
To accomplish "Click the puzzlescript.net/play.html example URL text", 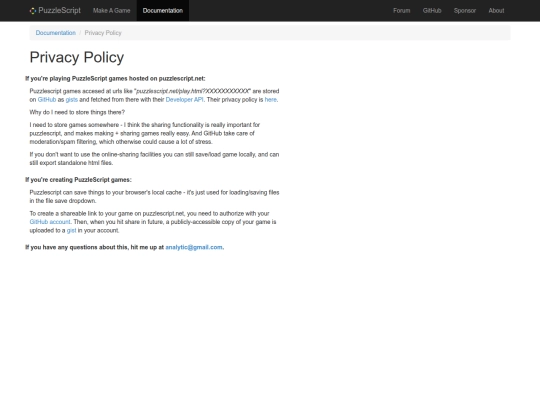I will point(193,91).
